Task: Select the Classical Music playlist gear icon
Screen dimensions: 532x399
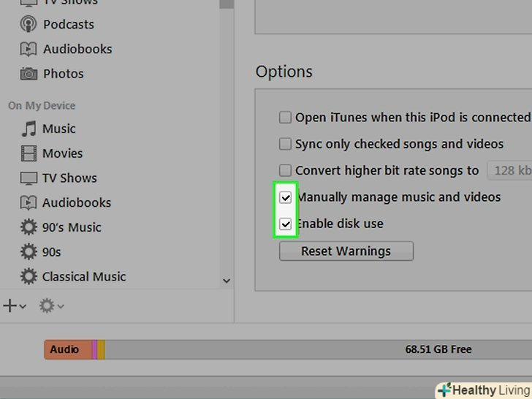Action: (28, 276)
